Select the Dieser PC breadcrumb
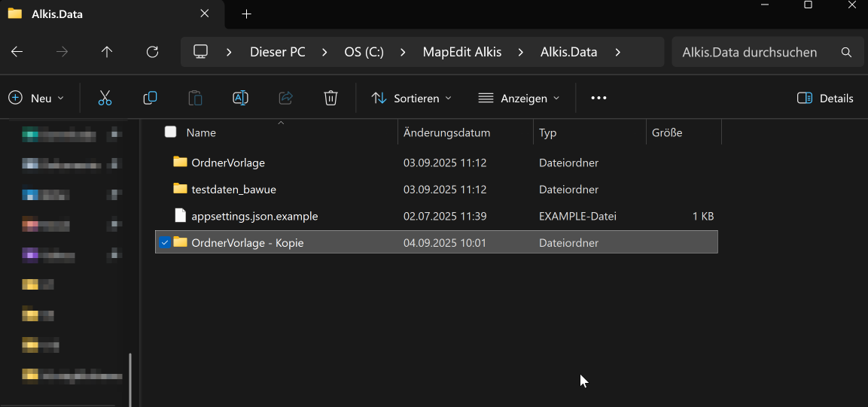868x407 pixels. click(277, 52)
